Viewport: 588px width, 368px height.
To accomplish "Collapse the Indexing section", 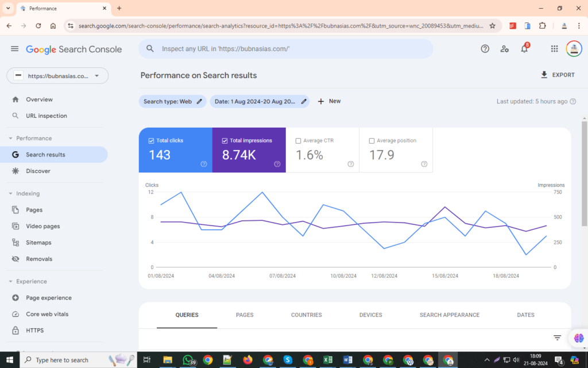I will click(10, 194).
